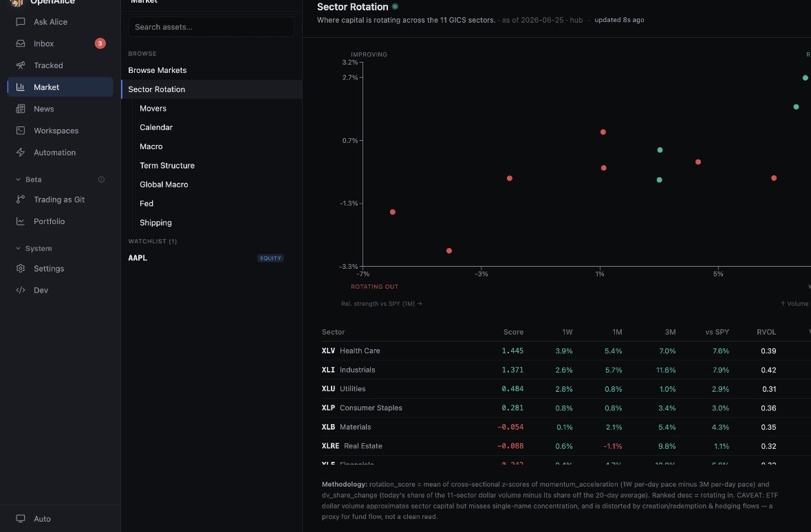
Task: Open Trading as Git page
Action: point(61,199)
